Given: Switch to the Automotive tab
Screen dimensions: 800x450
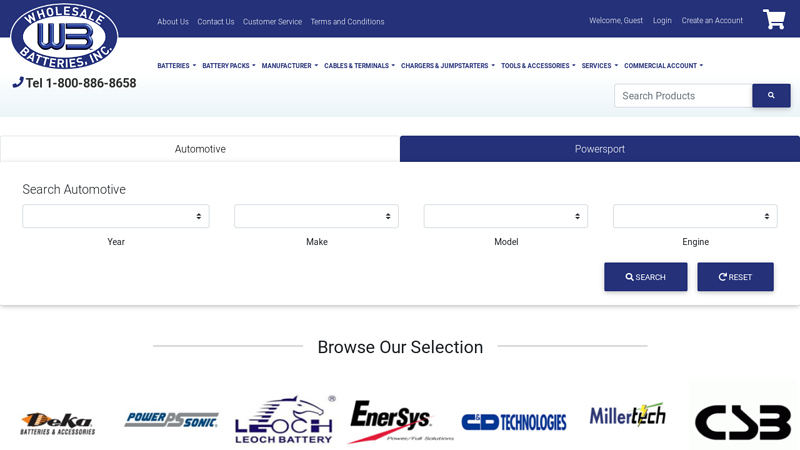Looking at the screenshot, I should point(200,149).
